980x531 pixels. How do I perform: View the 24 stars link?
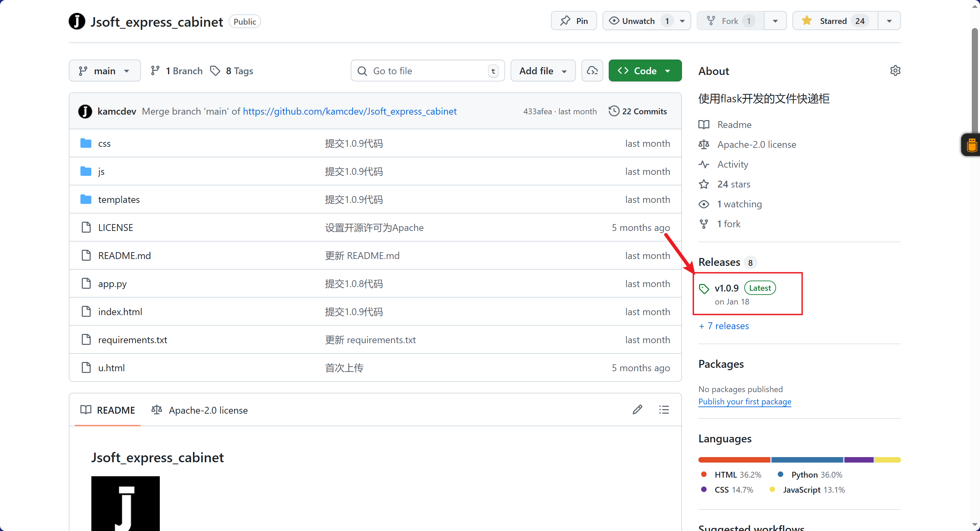(x=724, y=184)
